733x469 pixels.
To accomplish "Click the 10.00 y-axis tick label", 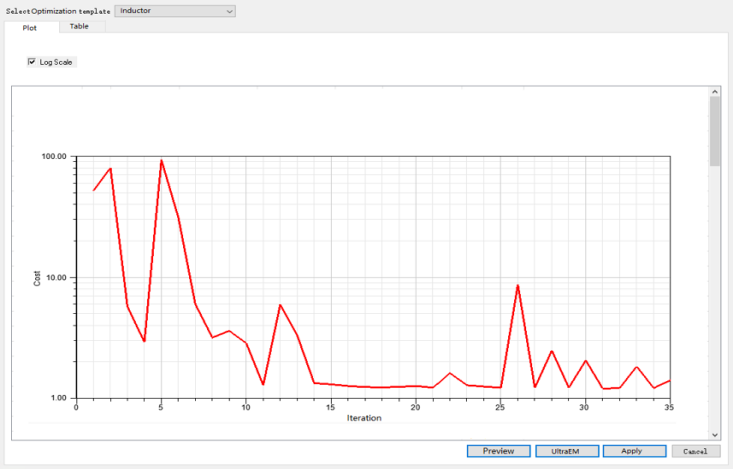I will pyautogui.click(x=55, y=277).
